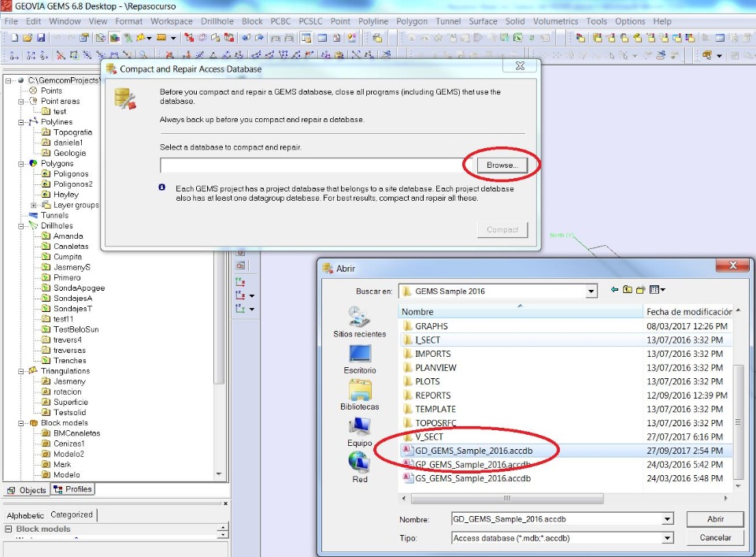Collapse the Polygons tree node
This screenshot has height=557, width=756.
21,164
